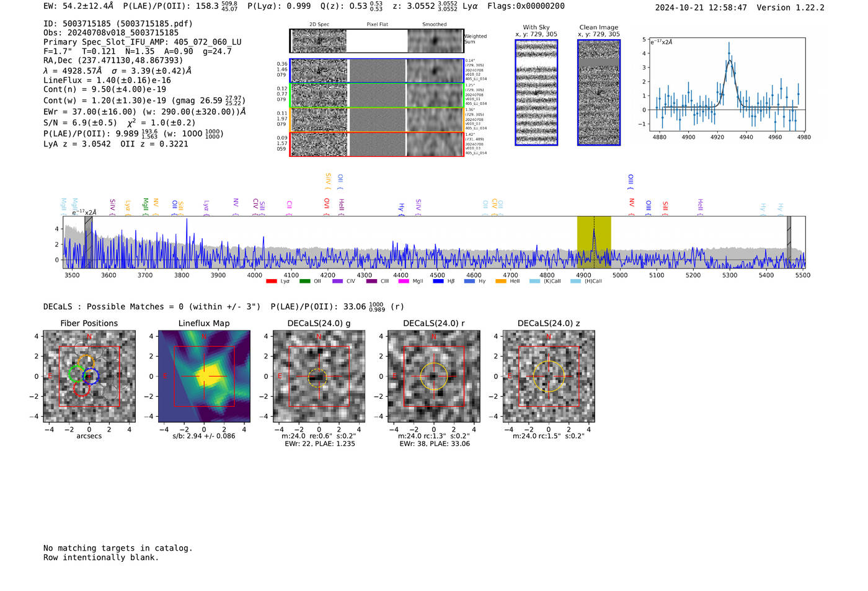Click the blue Hβ legend swatch

point(438,281)
